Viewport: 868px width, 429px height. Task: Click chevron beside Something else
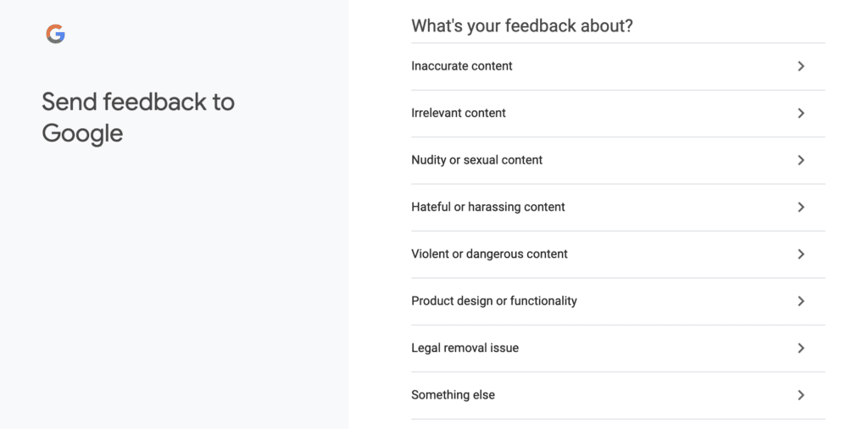pos(800,395)
